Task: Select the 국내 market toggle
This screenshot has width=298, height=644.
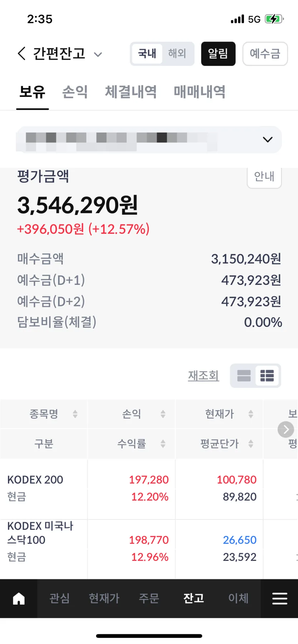Action: tap(147, 54)
